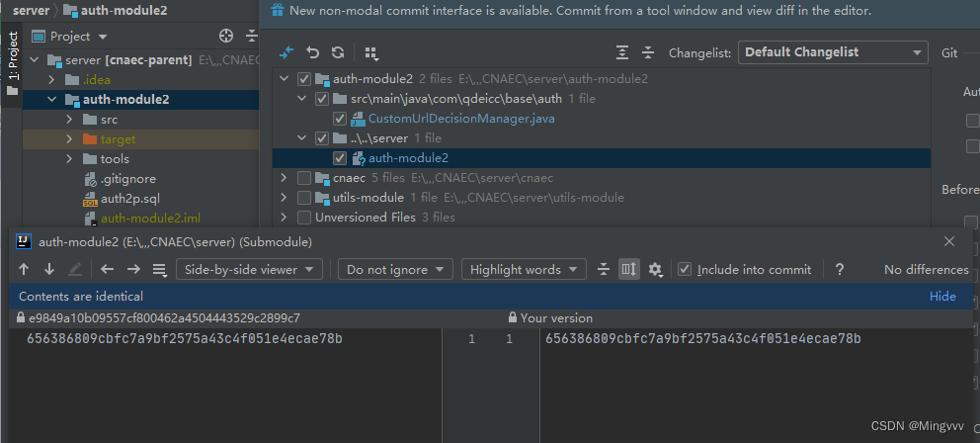Image resolution: width=980 pixels, height=443 pixels.
Task: Click the help question mark icon
Action: (840, 270)
